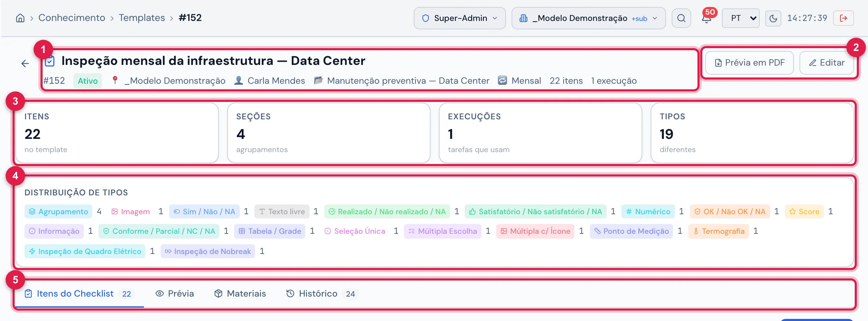Image resolution: width=868 pixels, height=321 pixels.
Task: Open the global search magnifier
Action: click(681, 18)
